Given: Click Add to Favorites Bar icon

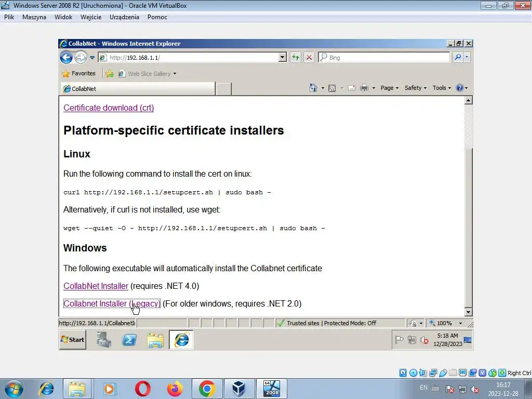Looking at the screenshot, I should [x=109, y=74].
